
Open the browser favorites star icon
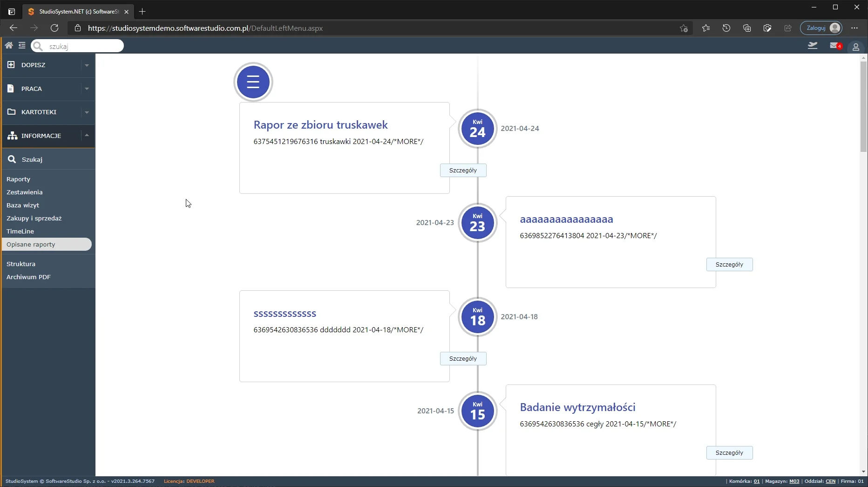coord(705,28)
